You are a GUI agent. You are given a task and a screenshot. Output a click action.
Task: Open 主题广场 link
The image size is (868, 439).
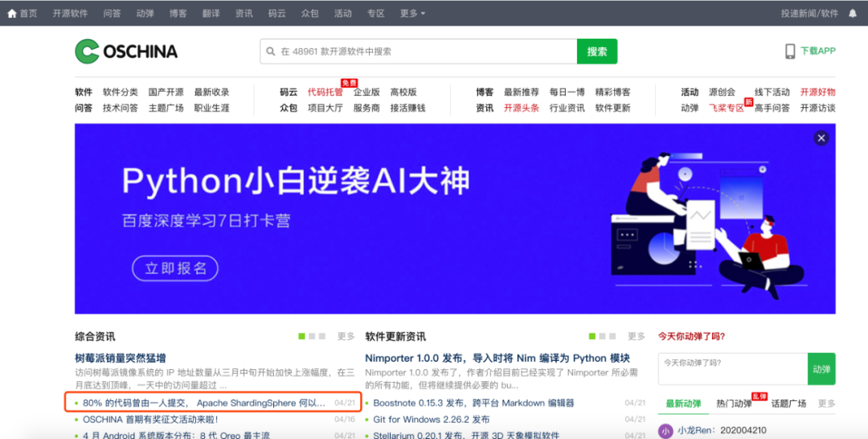166,108
